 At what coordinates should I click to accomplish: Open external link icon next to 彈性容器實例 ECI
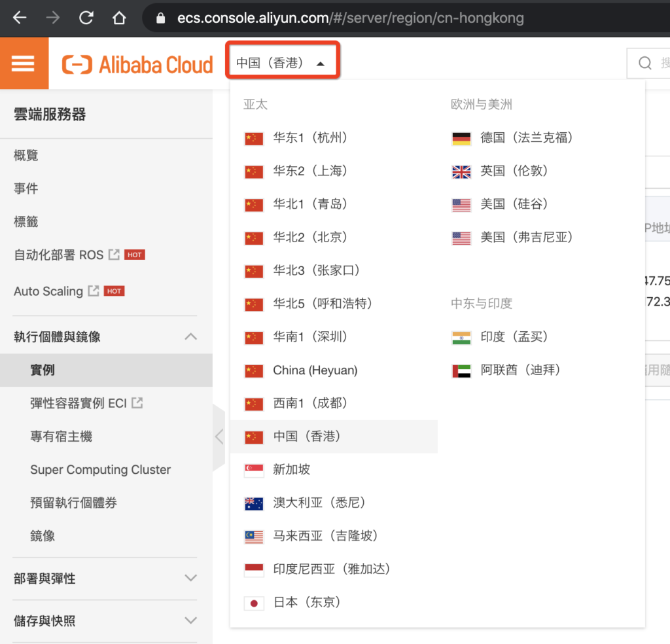[x=137, y=402]
